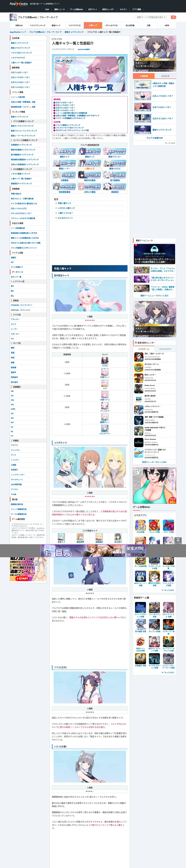
Task: Expand 性能人権キャラ in table of contents
Action: tap(64, 203)
